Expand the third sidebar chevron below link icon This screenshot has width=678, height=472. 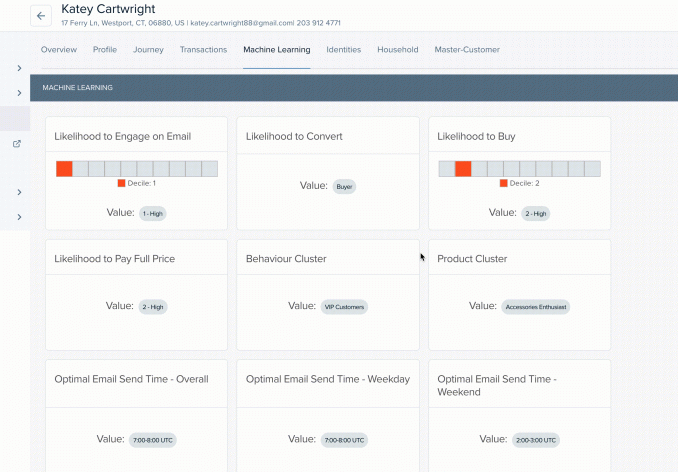[x=19, y=192]
